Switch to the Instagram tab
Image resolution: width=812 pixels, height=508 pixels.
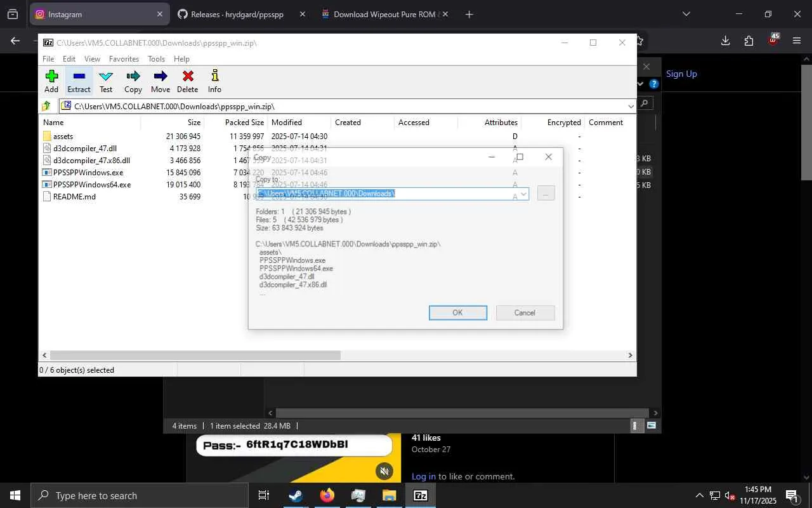click(x=100, y=14)
